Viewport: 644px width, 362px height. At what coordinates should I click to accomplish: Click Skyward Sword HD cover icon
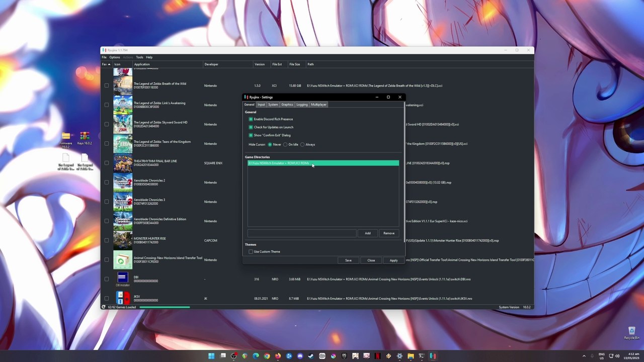[x=122, y=124]
